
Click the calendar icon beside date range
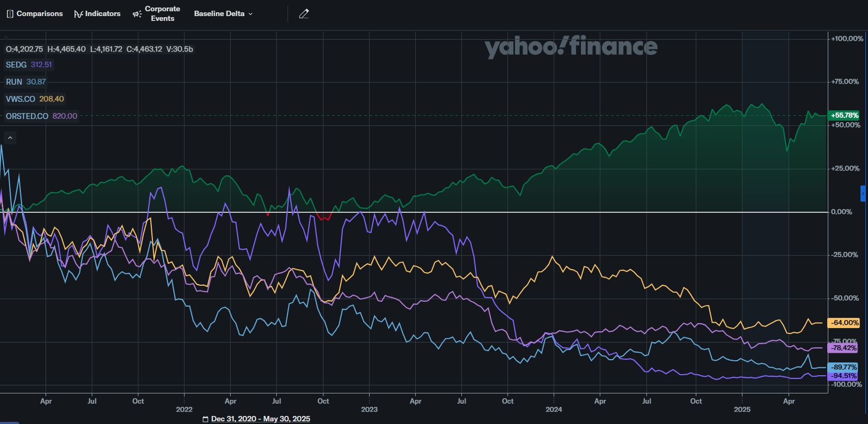(205, 419)
